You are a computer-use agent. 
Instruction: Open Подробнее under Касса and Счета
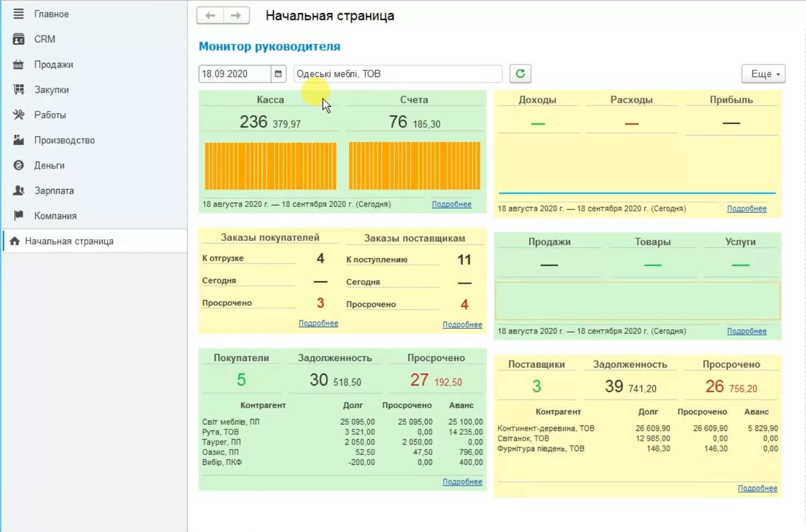coord(452,204)
